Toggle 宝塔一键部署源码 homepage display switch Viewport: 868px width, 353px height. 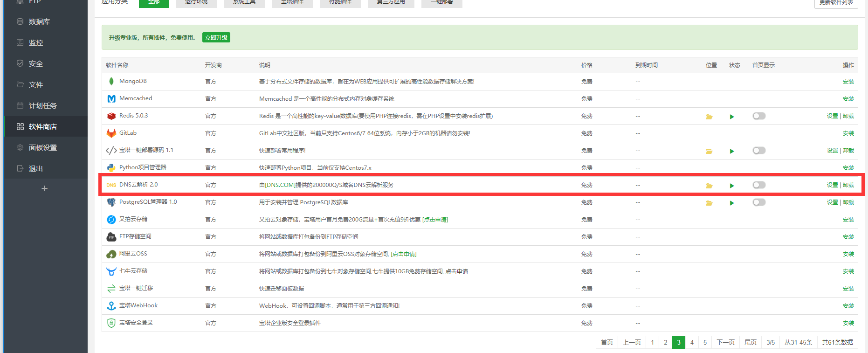(x=759, y=150)
